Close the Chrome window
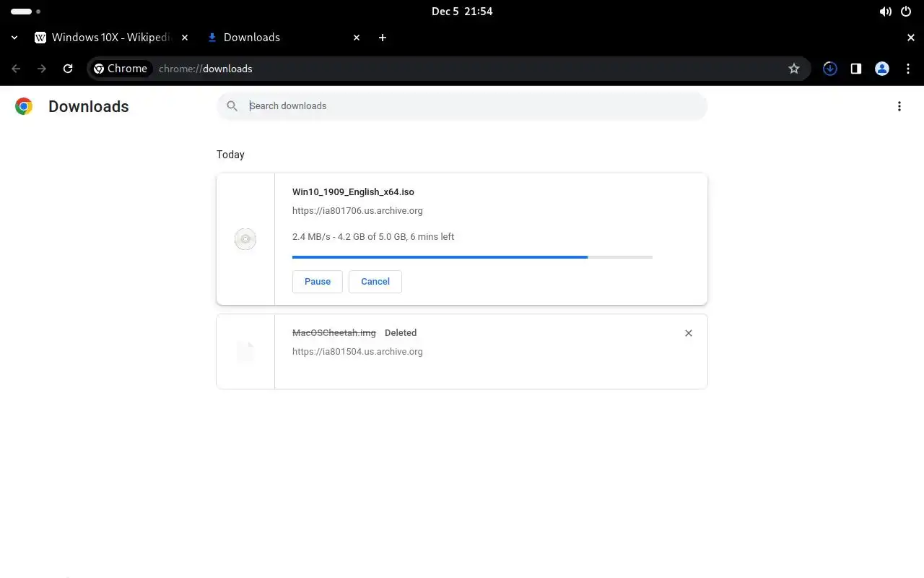924x578 pixels. point(911,38)
